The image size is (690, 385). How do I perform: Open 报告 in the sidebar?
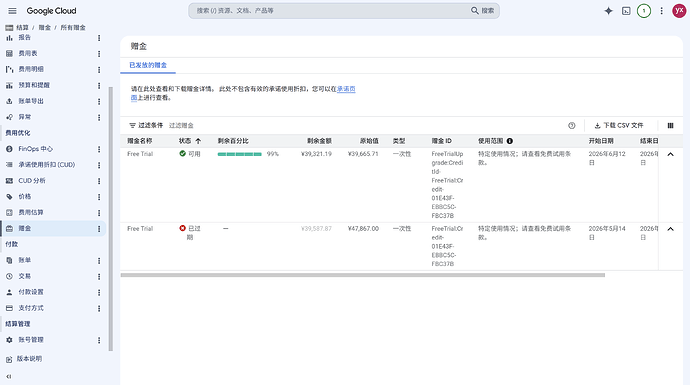(x=25, y=38)
